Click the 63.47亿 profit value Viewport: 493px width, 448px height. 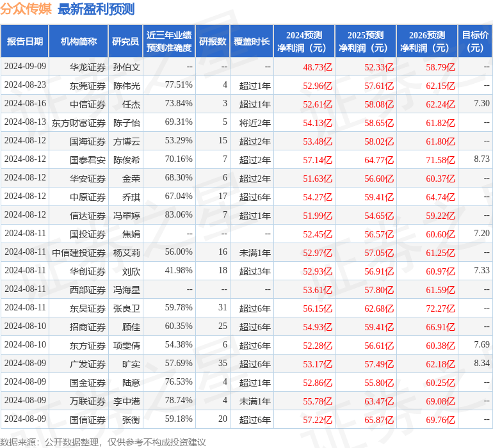click(x=379, y=401)
